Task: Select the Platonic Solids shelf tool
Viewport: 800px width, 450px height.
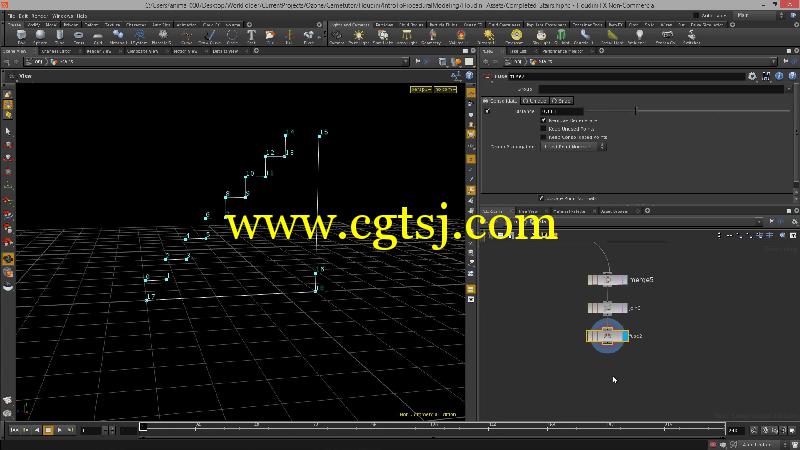Action: [162, 35]
